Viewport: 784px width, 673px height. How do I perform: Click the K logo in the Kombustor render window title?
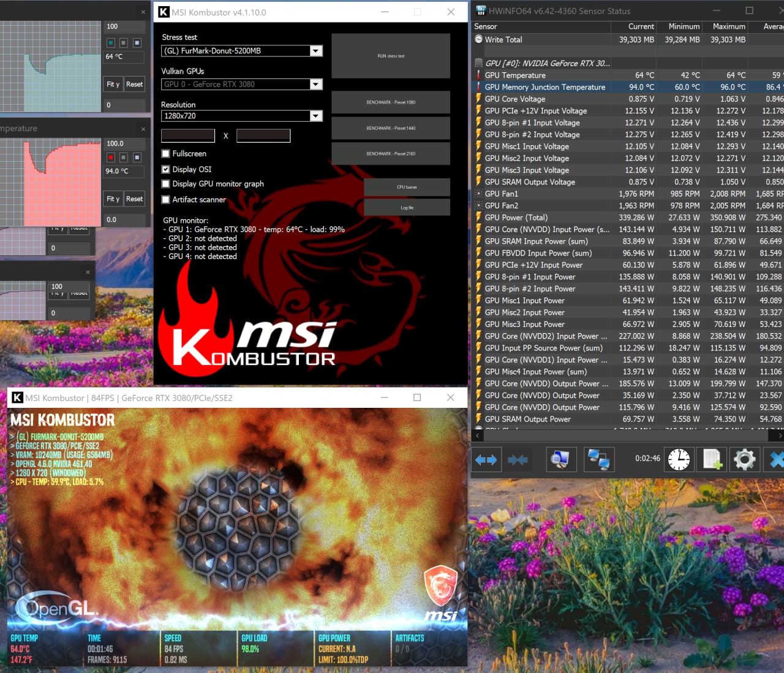click(17, 397)
